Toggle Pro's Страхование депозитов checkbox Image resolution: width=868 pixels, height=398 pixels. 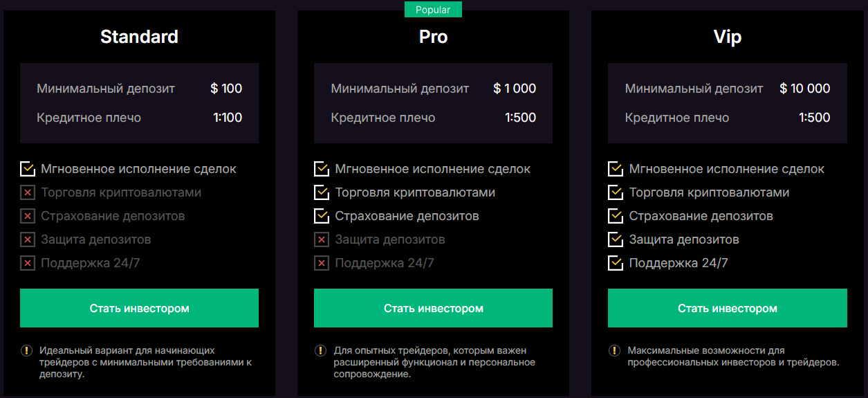[322, 216]
